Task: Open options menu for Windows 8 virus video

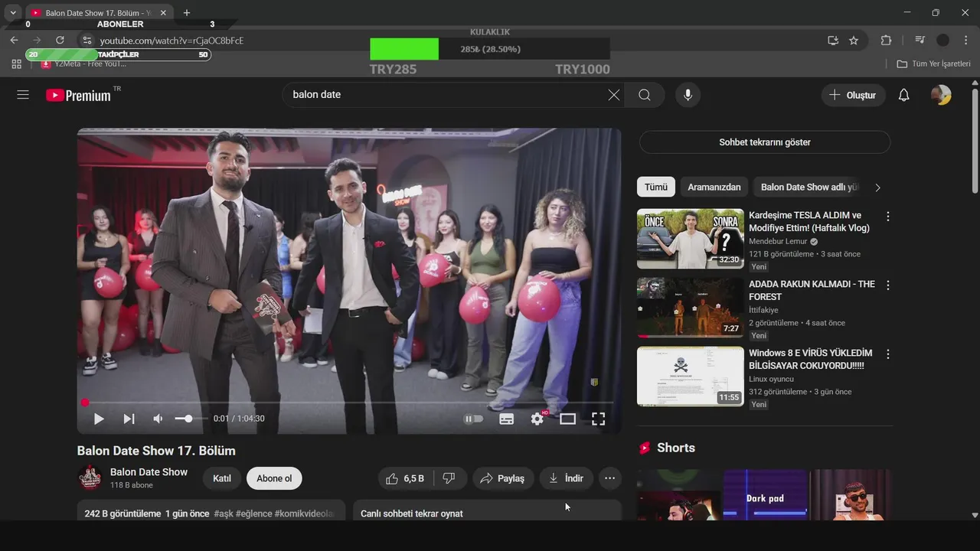Action: click(888, 354)
